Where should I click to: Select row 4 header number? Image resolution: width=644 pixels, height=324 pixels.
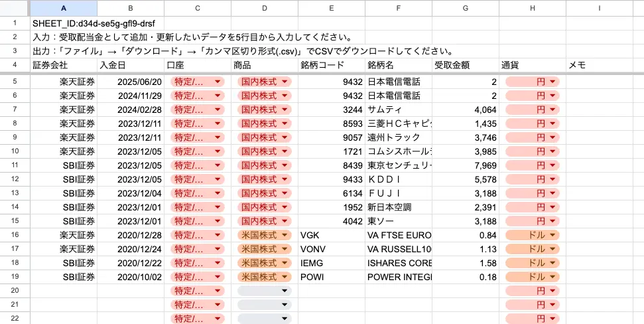[x=15, y=65]
